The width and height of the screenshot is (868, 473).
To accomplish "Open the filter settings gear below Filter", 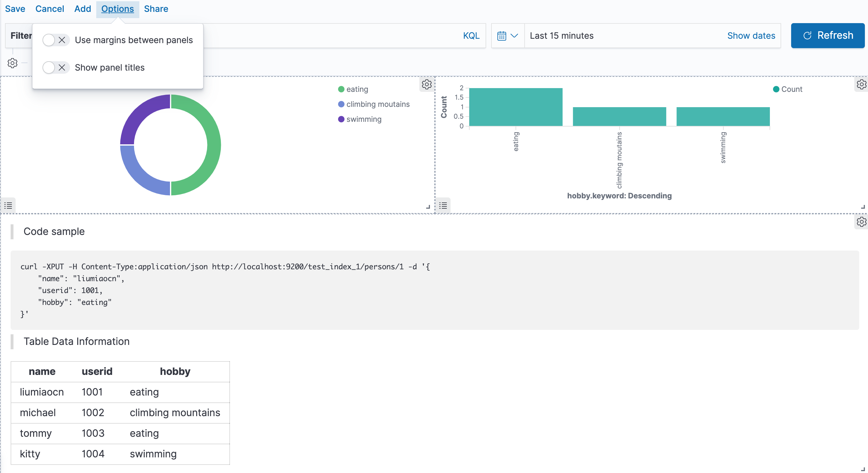I will coord(12,63).
